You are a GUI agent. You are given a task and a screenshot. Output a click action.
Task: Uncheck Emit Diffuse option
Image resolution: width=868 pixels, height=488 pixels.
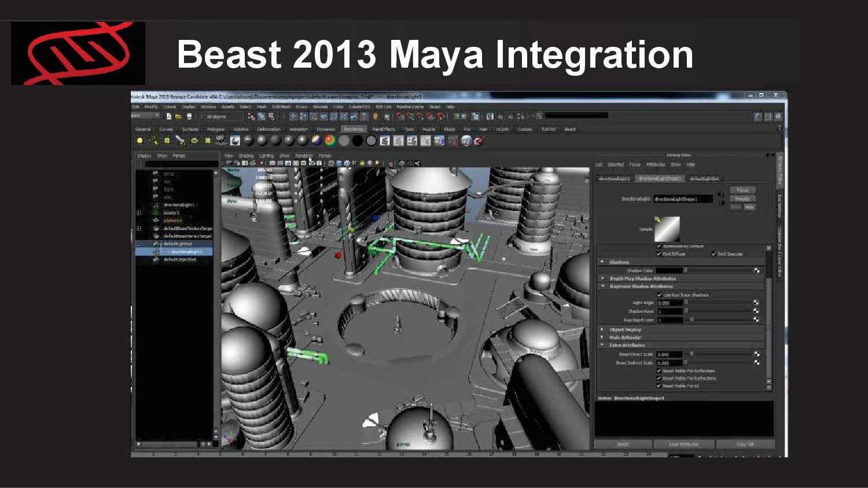(x=659, y=254)
